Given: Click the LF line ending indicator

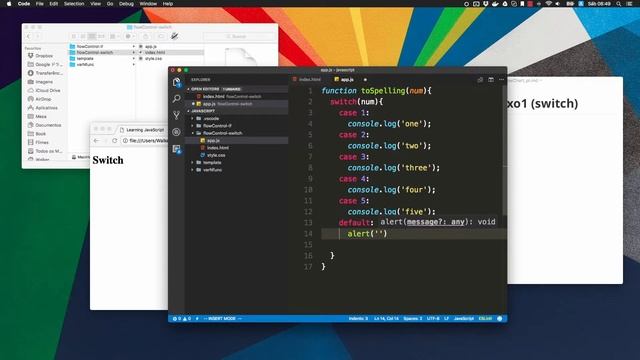Looking at the screenshot, I should pyautogui.click(x=446, y=319).
